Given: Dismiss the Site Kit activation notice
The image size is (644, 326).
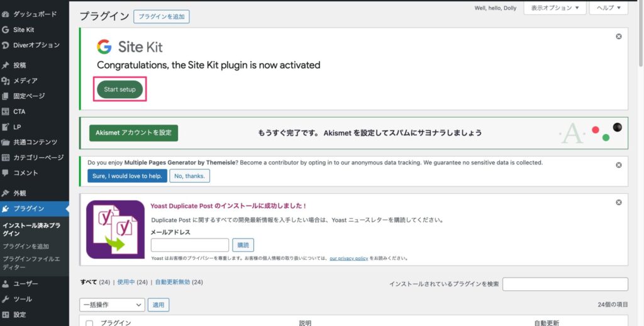Looking at the screenshot, I should (618, 37).
